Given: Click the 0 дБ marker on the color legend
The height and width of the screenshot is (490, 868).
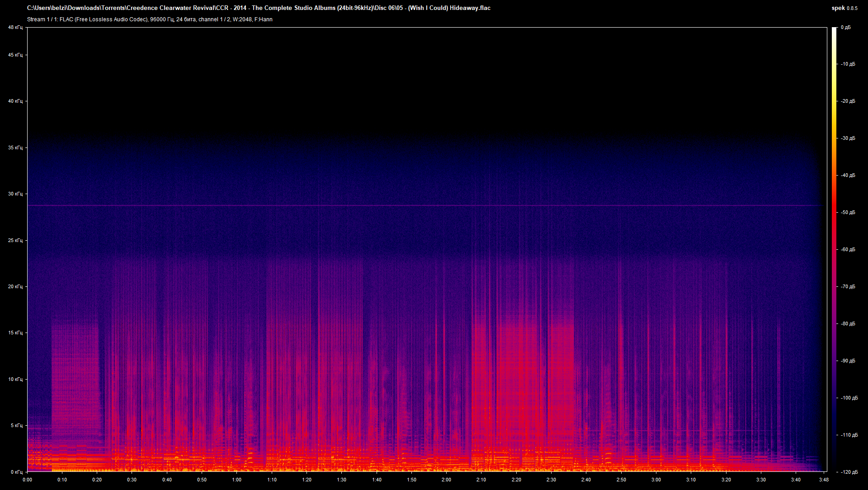Looking at the screenshot, I should pos(846,27).
